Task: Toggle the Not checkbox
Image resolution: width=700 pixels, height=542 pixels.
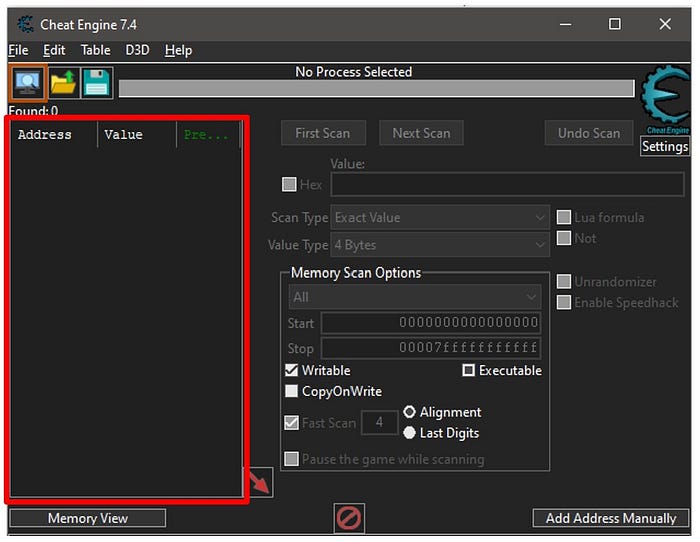Action: point(563,238)
